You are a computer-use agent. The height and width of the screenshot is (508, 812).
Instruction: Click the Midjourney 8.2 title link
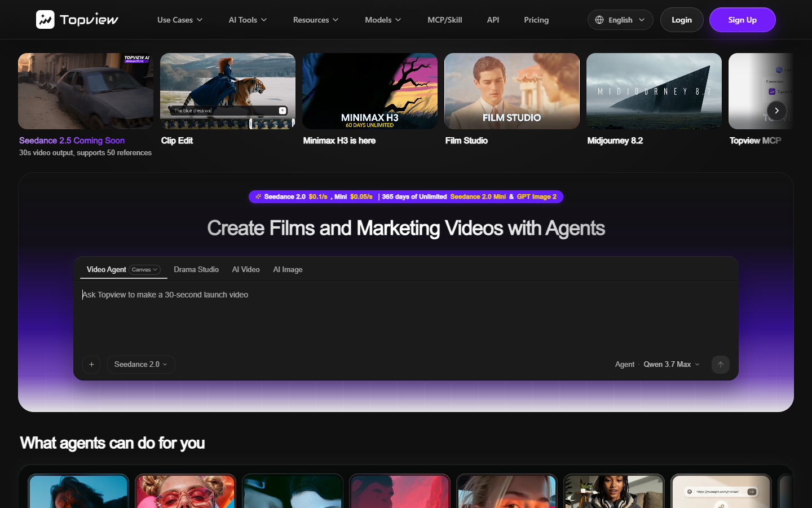(615, 141)
